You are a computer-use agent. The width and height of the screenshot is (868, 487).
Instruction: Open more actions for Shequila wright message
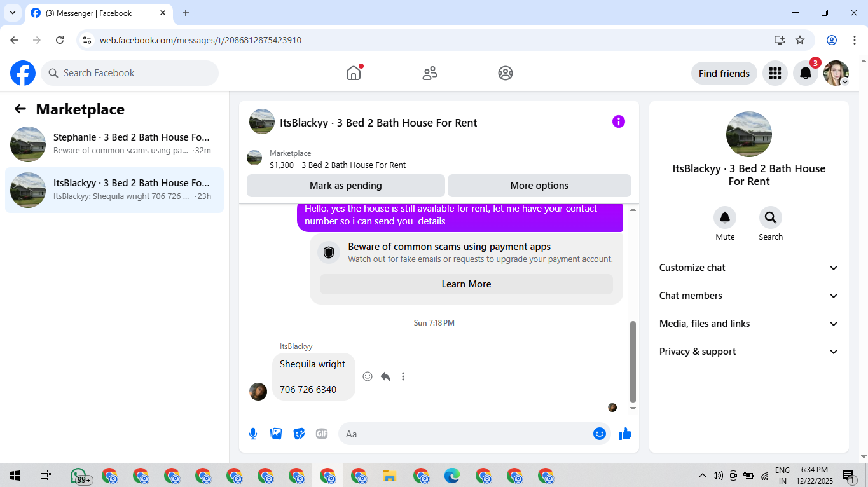[403, 376]
